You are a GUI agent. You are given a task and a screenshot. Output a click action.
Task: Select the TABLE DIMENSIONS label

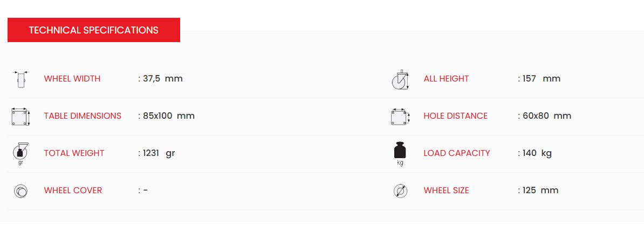tap(83, 116)
